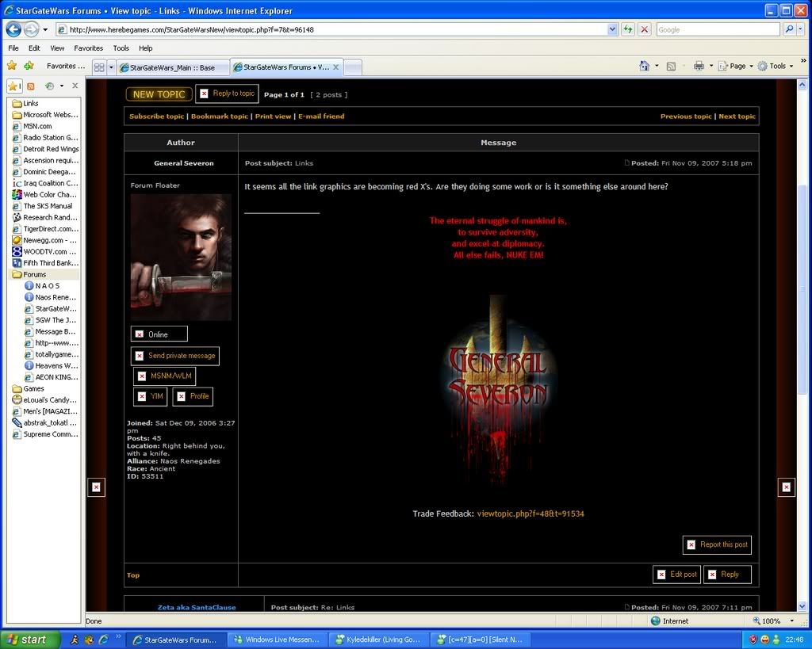Screen dimensions: 812x649
Task: Switch to StarGateWars_Main :: Base tab
Action: click(172, 67)
